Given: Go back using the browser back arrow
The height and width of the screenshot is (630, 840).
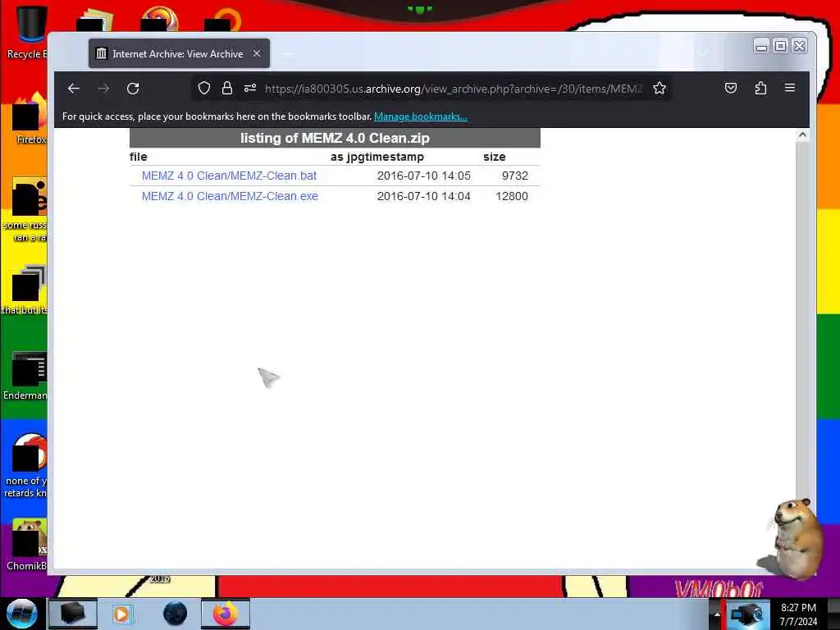Looking at the screenshot, I should (x=74, y=89).
